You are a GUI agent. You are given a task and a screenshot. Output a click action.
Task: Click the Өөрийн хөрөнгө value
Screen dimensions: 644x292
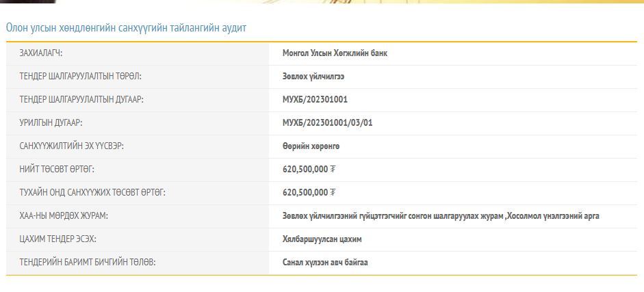click(x=311, y=146)
